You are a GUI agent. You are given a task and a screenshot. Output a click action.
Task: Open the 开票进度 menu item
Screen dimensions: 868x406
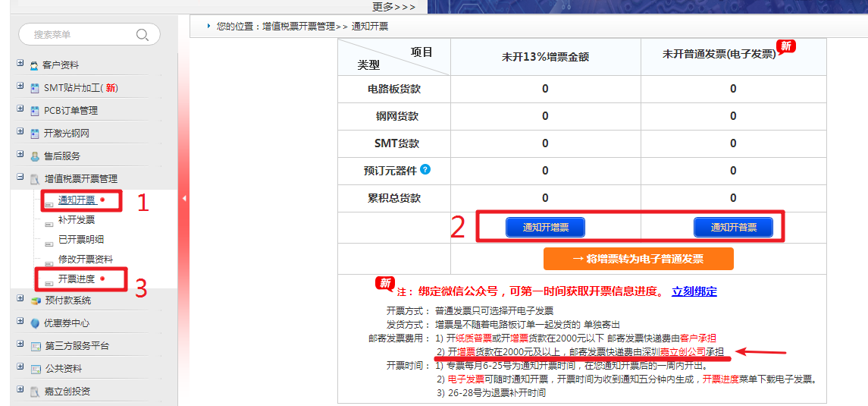tap(77, 279)
